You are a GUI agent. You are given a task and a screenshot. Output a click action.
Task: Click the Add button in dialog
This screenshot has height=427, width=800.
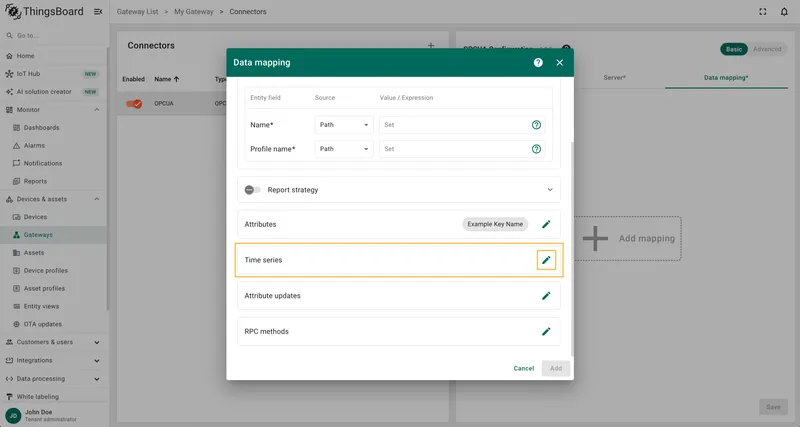tap(556, 368)
